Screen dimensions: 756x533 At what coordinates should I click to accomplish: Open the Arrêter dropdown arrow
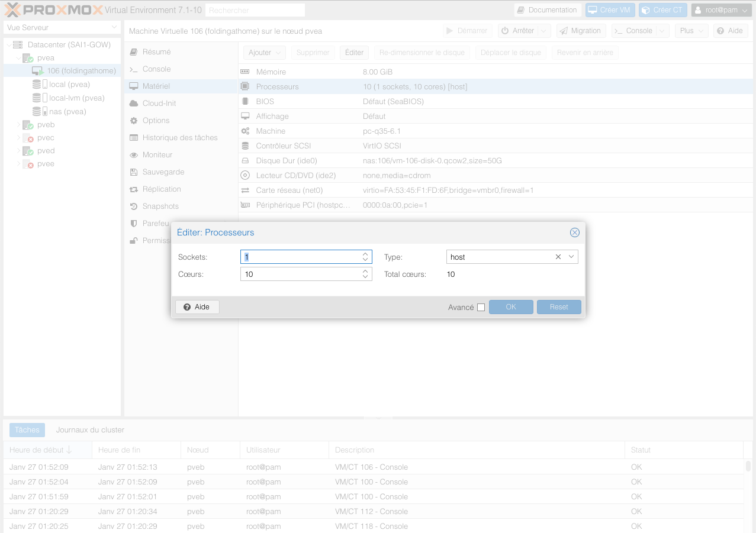[x=545, y=31]
